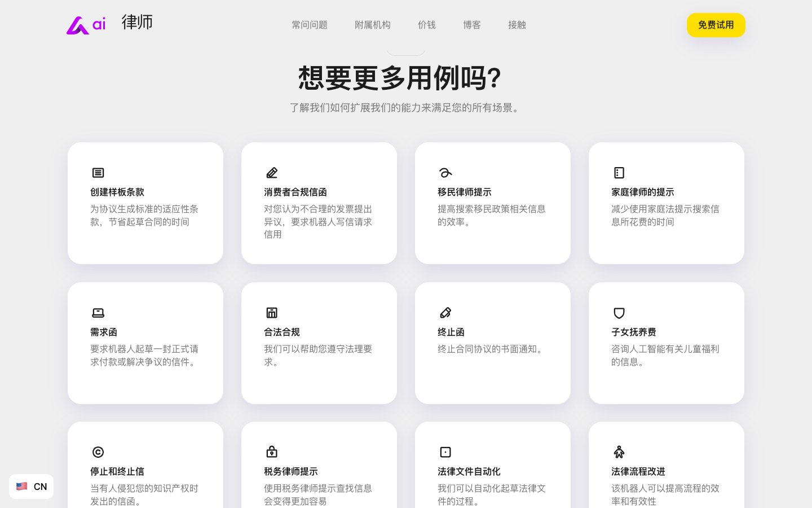Click the 法律流程改进 person icon
Viewport: 812px width, 508px height.
point(619,452)
